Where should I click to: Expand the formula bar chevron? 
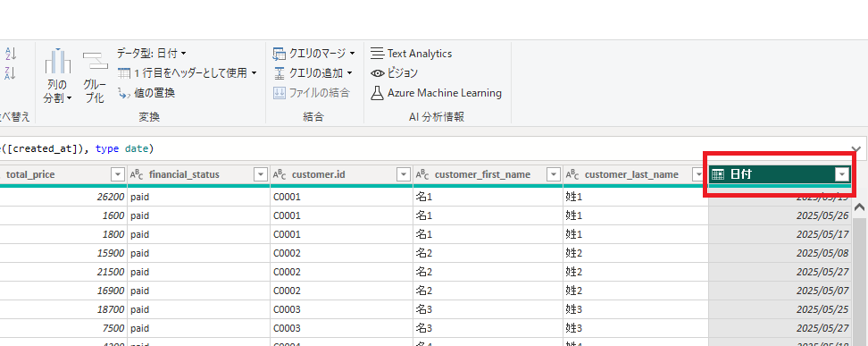tap(855, 149)
